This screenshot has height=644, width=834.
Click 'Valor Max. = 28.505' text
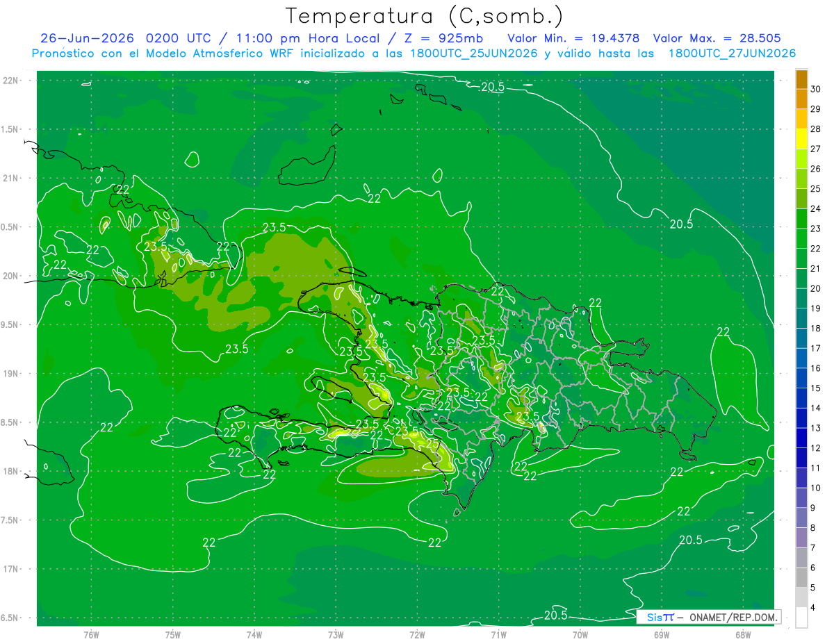pyautogui.click(x=717, y=38)
